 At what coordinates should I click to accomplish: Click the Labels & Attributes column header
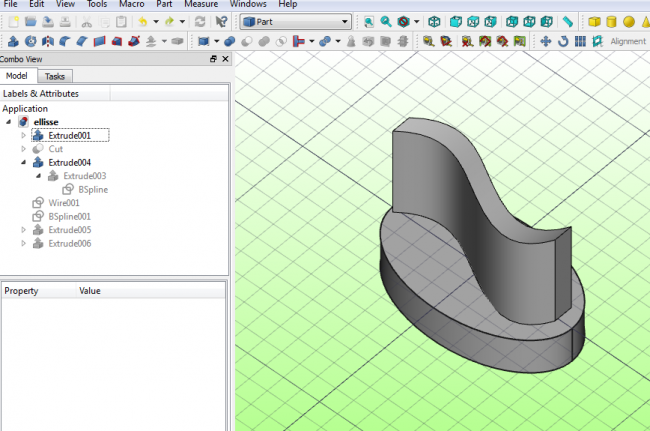[41, 94]
